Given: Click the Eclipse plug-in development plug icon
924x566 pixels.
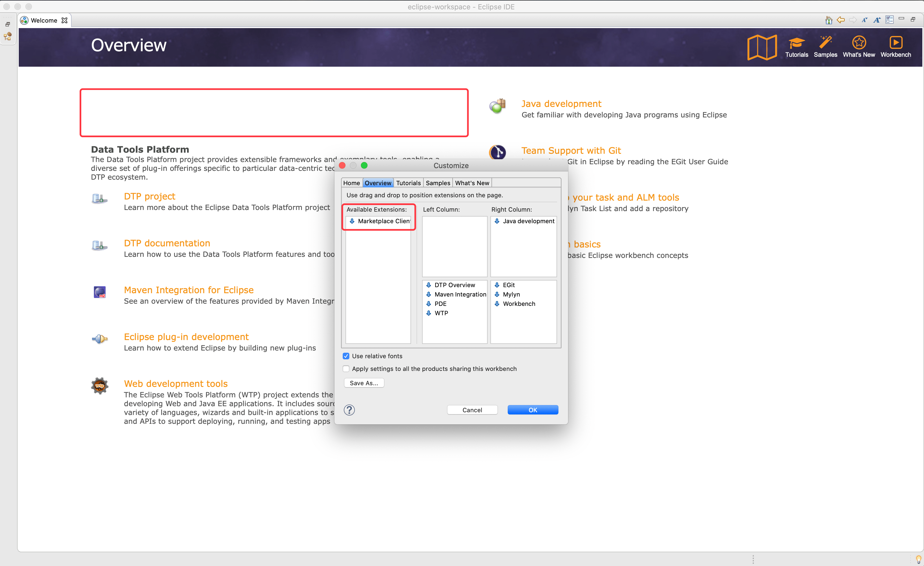Looking at the screenshot, I should point(100,339).
